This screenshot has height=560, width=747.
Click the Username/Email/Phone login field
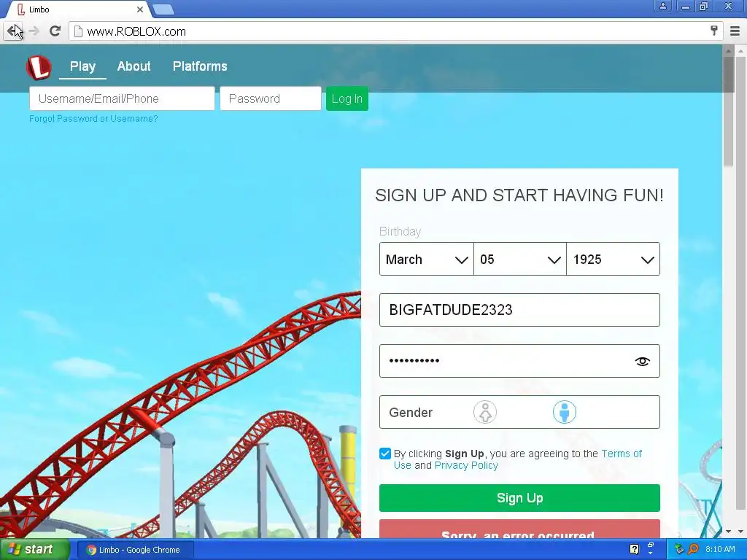tap(122, 98)
